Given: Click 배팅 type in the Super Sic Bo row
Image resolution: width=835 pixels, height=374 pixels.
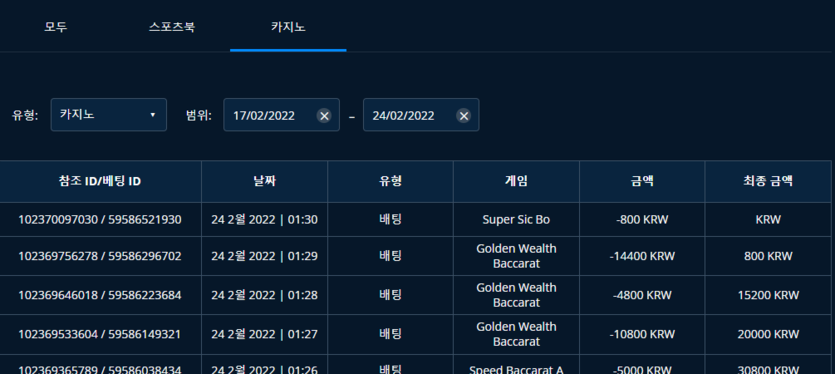Looking at the screenshot, I should pyautogui.click(x=390, y=219).
